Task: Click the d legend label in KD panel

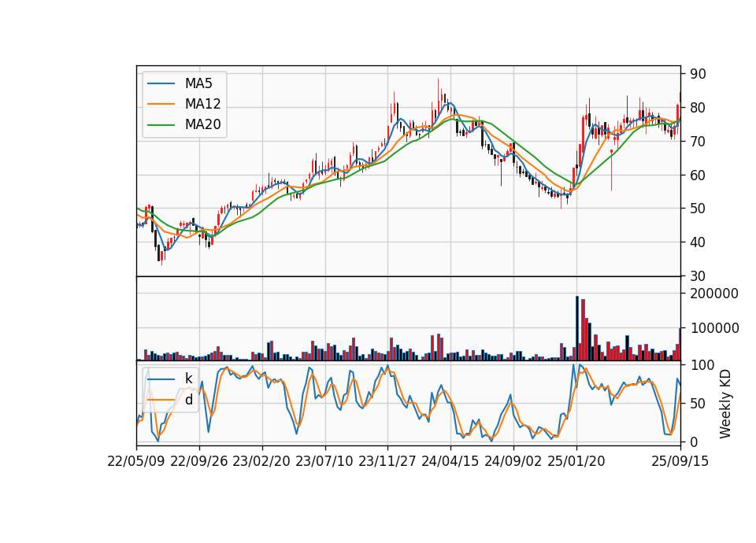Action: [x=188, y=400]
